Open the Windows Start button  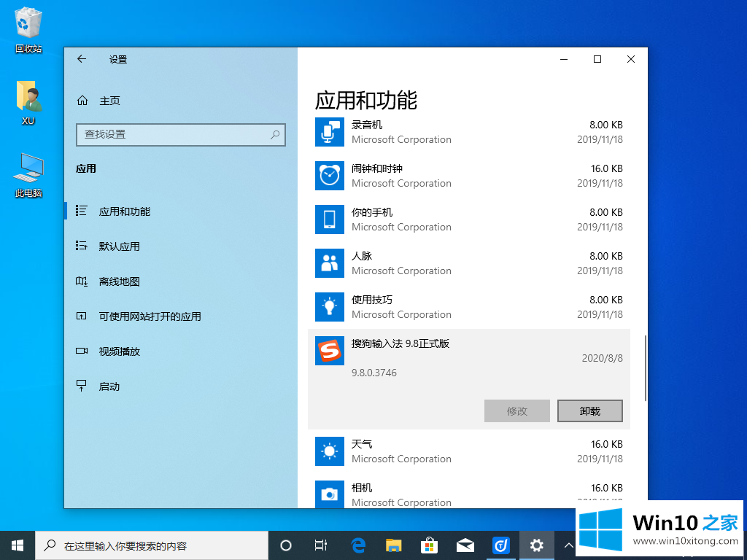pos(18,545)
